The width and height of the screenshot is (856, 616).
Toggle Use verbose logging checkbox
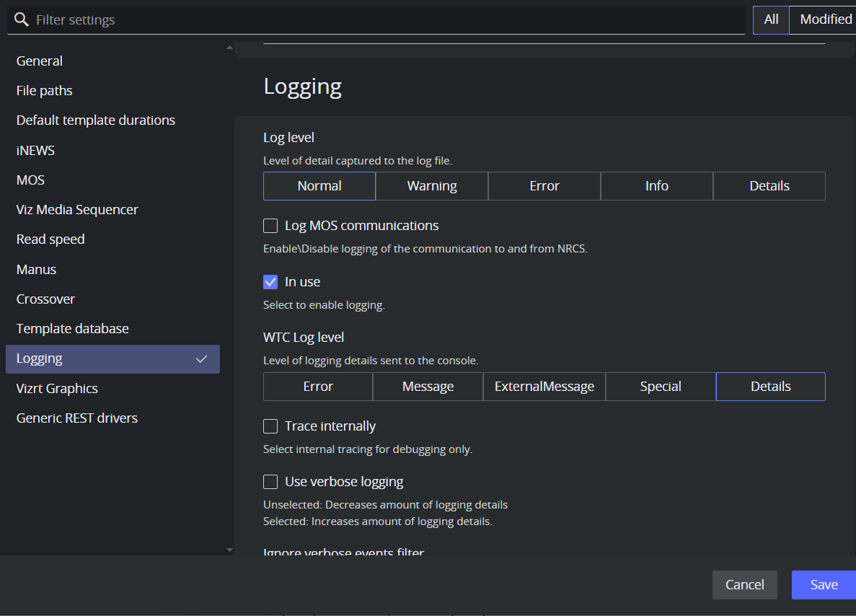tap(270, 482)
